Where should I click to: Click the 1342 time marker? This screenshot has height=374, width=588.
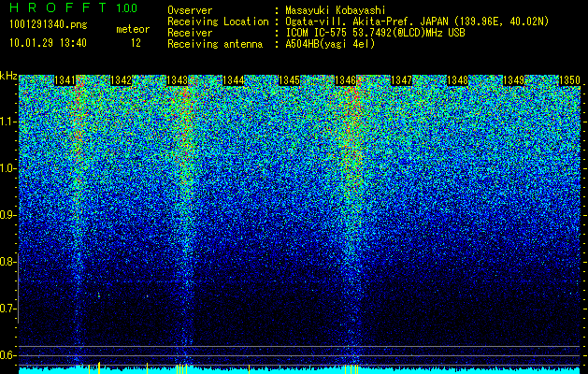(122, 80)
